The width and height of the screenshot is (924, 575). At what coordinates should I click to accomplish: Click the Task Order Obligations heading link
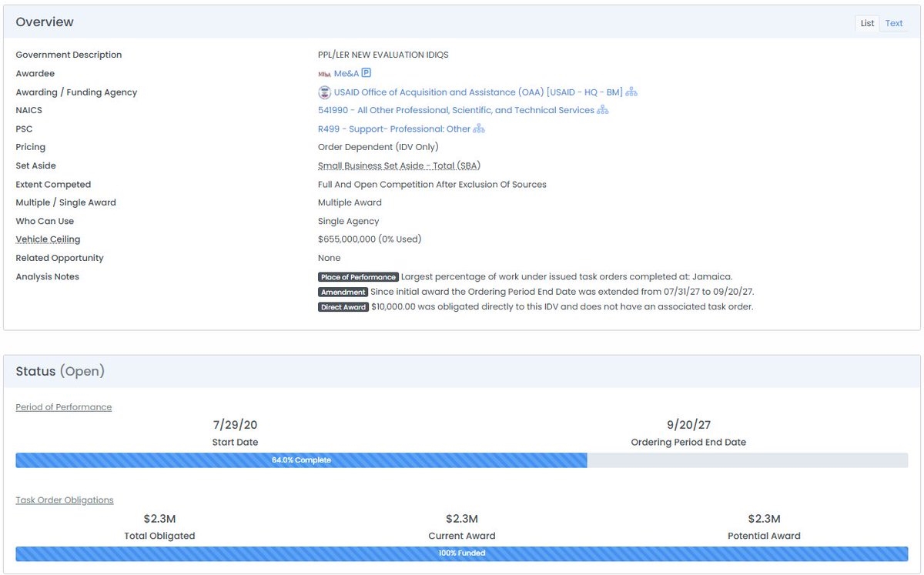[x=65, y=500]
